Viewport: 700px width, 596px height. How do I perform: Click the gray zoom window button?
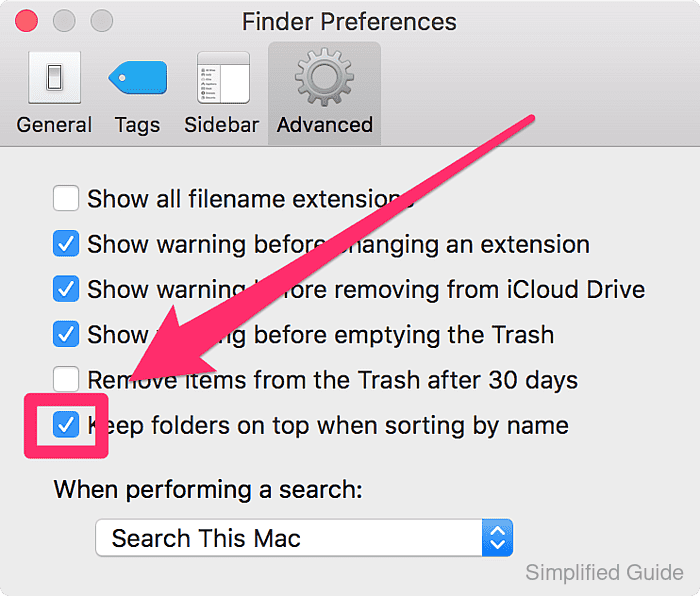point(101,21)
